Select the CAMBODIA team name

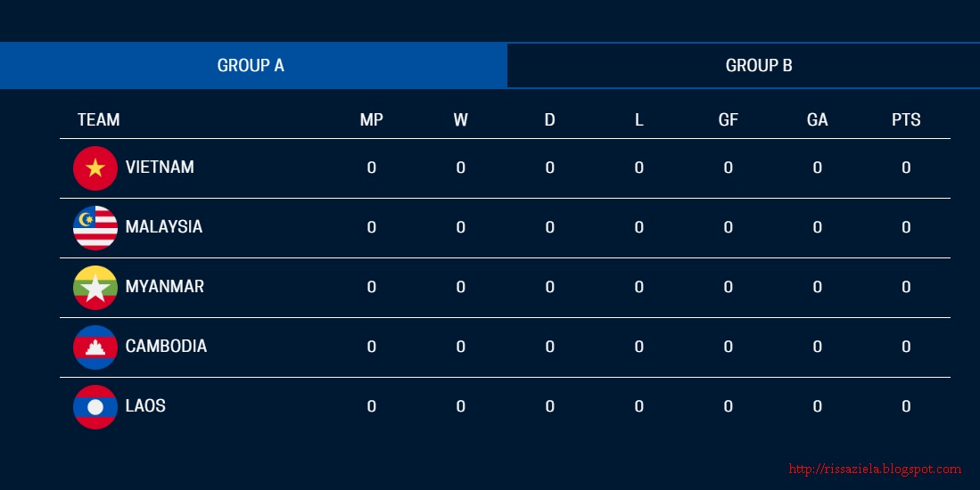166,346
